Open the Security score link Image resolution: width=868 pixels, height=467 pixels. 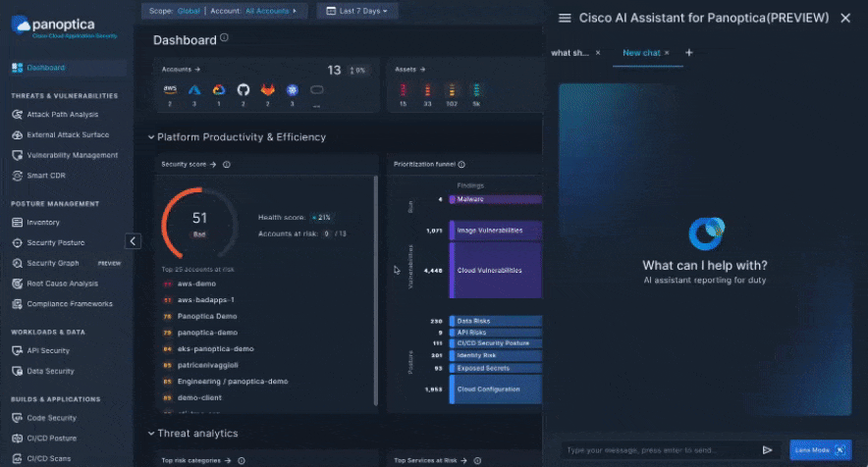189,165
